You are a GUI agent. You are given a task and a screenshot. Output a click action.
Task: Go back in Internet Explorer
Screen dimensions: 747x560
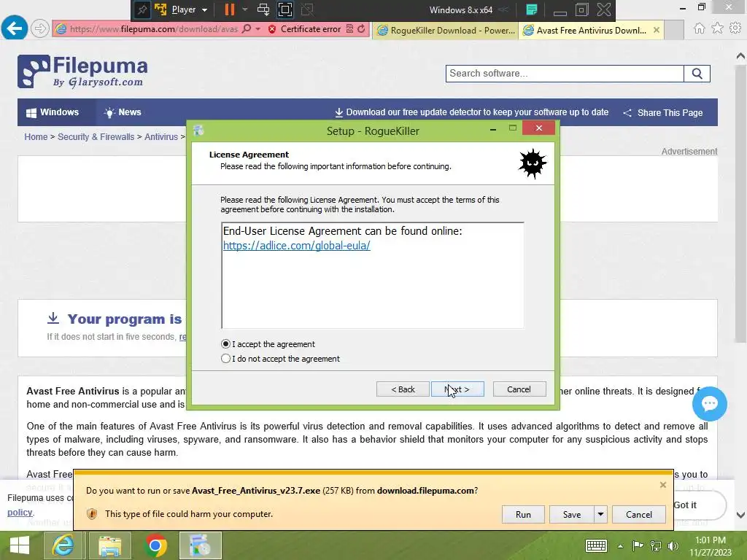[x=14, y=28]
